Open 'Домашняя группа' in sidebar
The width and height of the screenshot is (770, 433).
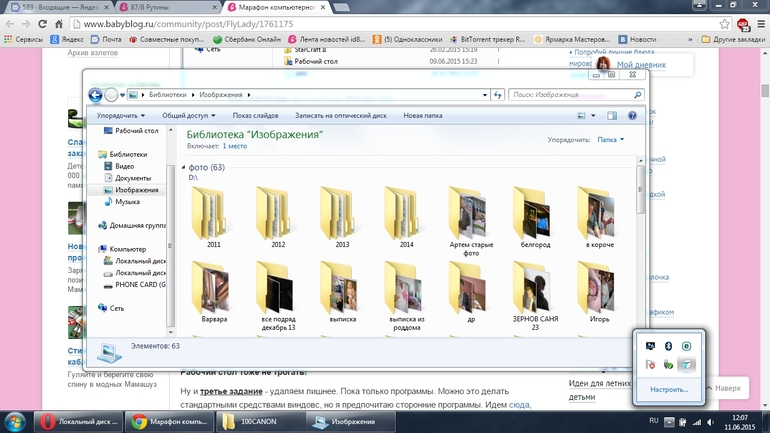pos(132,225)
